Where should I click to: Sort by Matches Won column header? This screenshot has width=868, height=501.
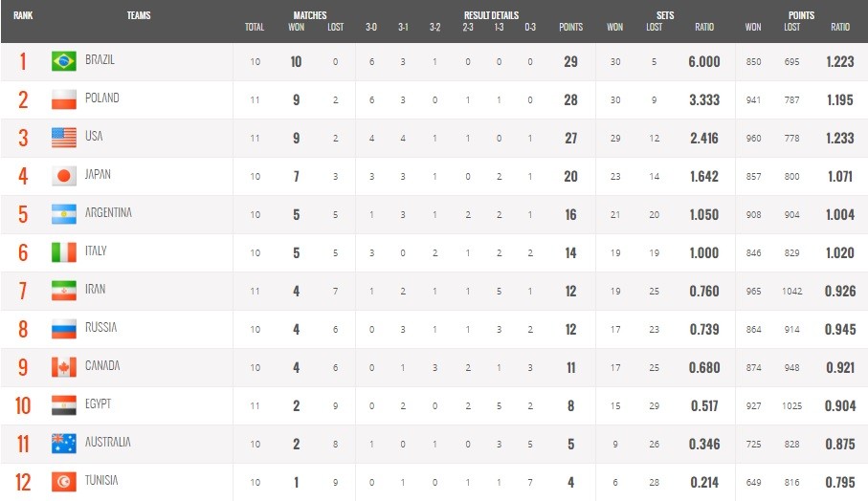(x=296, y=28)
